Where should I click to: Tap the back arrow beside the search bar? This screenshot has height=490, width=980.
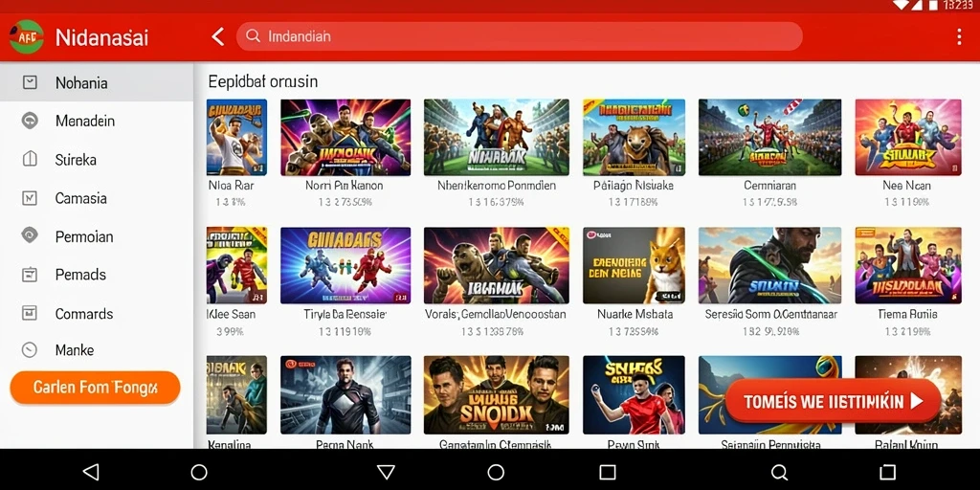pyautogui.click(x=217, y=37)
